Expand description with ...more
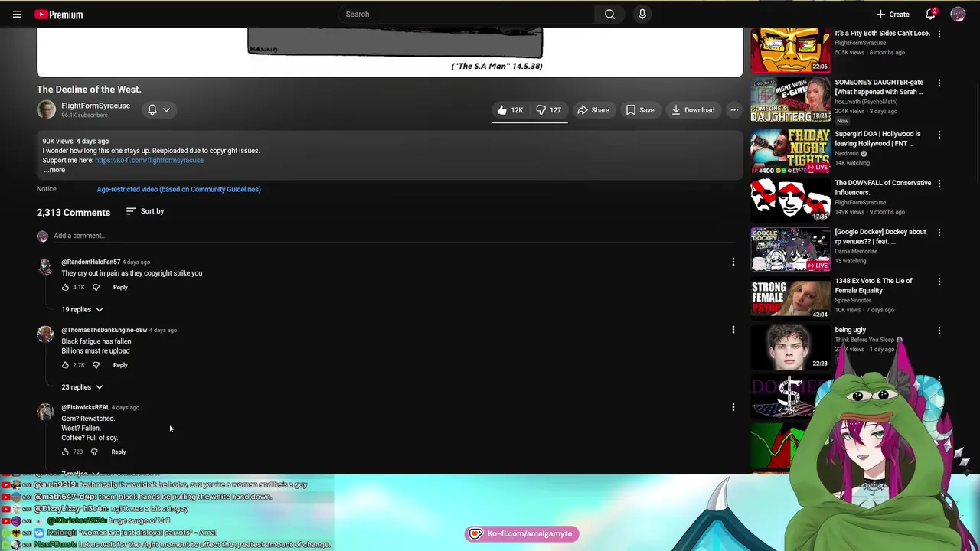The height and width of the screenshot is (551, 980). click(x=54, y=170)
